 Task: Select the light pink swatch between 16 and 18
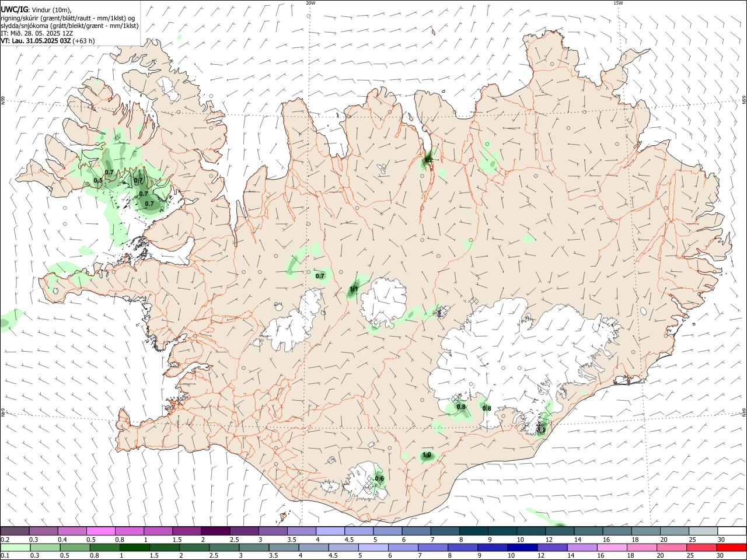(x=612, y=548)
